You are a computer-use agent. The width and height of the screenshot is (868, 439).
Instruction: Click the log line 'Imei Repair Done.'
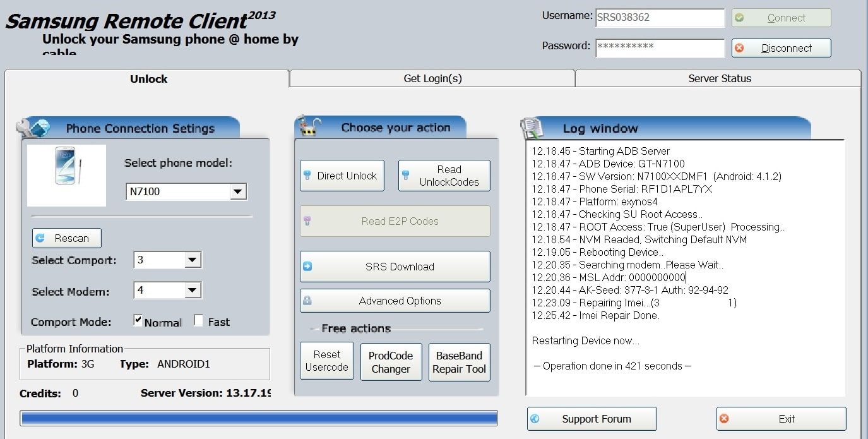click(x=595, y=315)
